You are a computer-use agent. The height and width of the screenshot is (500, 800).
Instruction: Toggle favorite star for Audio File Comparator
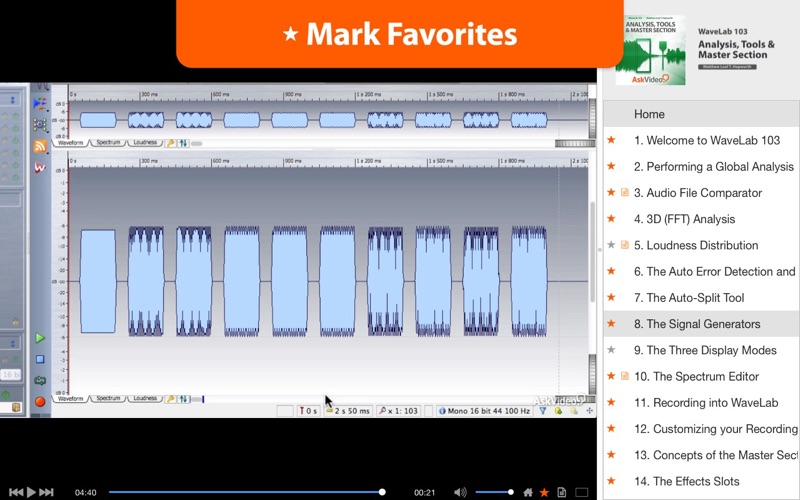click(611, 192)
